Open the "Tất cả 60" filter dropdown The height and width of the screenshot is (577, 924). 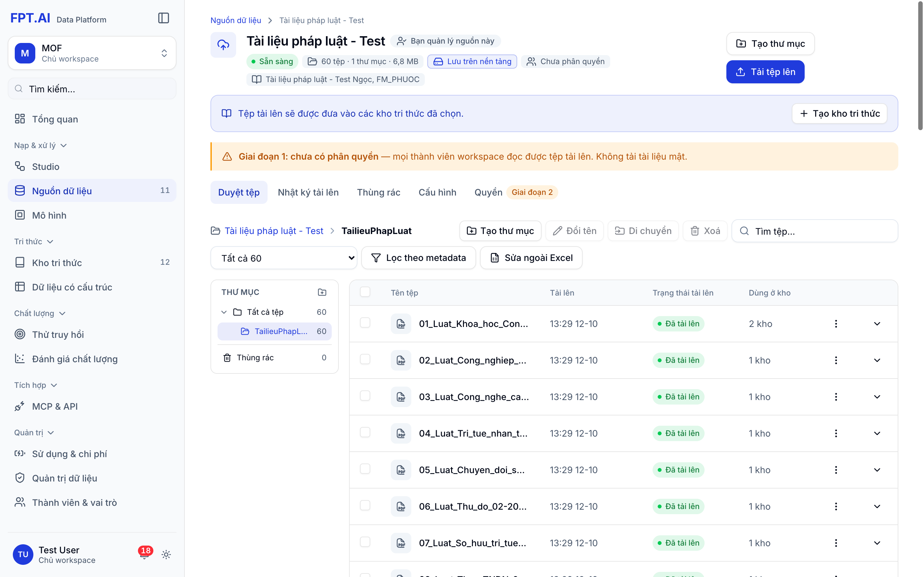(x=284, y=258)
